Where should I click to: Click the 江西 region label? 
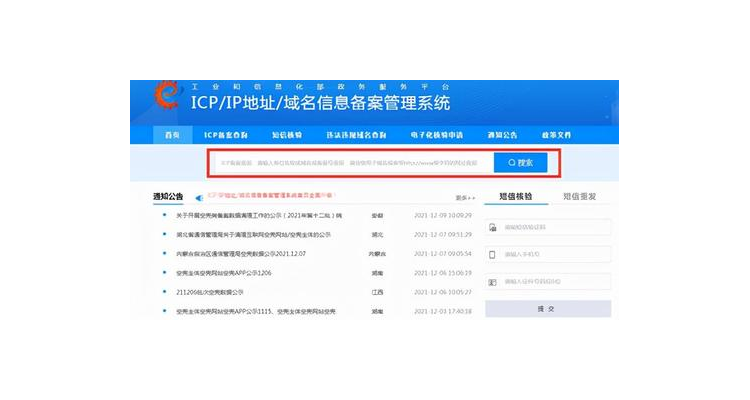tap(377, 292)
